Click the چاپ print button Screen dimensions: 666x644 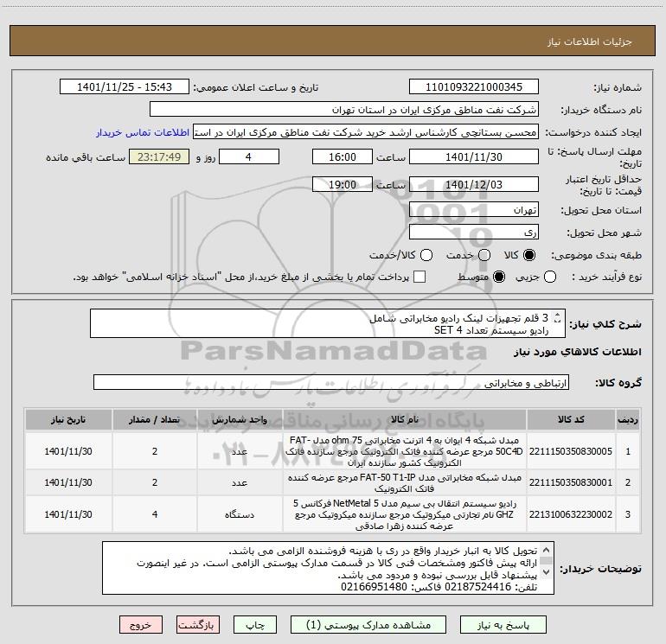tap(255, 625)
